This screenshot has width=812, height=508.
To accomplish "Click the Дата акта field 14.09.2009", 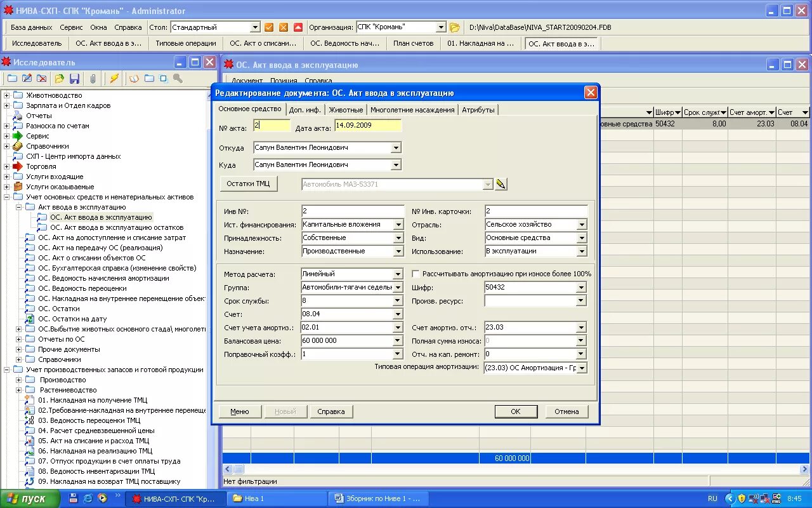I will tap(368, 126).
